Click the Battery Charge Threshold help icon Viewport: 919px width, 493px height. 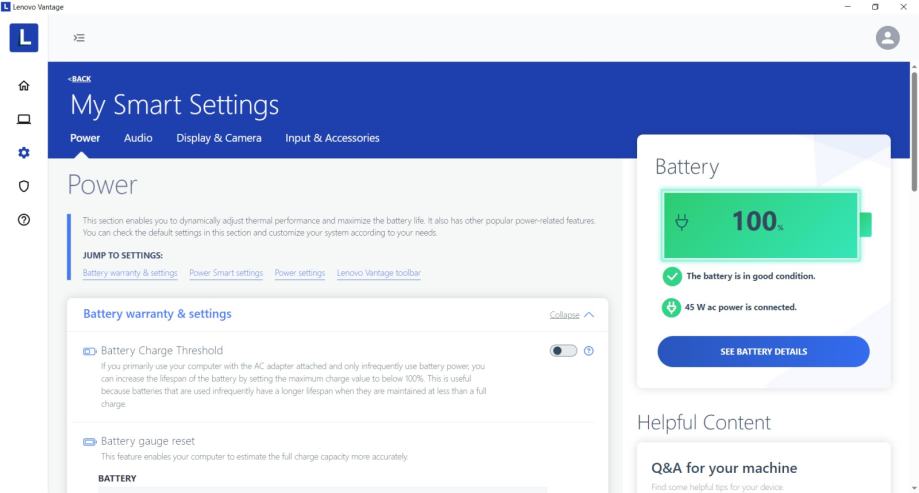coord(588,351)
